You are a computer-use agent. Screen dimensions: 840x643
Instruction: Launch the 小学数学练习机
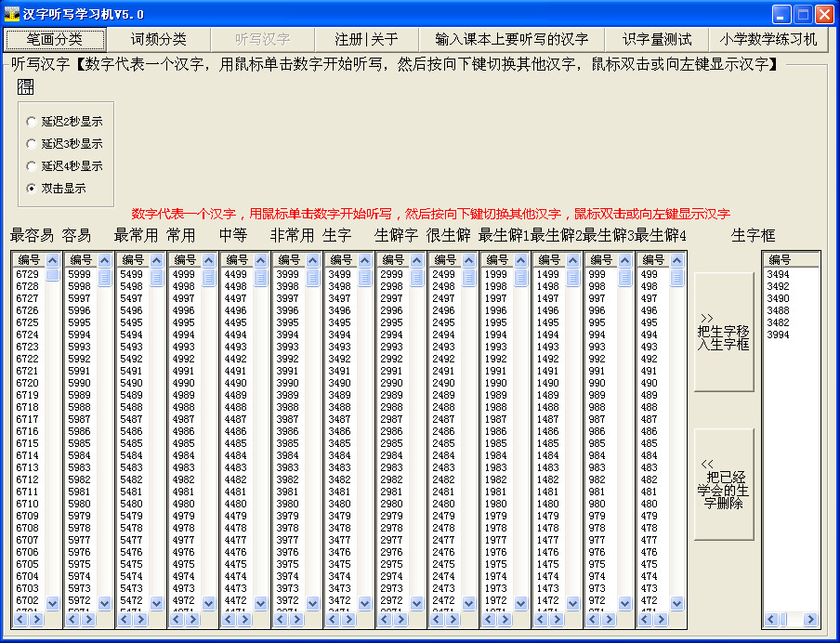click(764, 39)
